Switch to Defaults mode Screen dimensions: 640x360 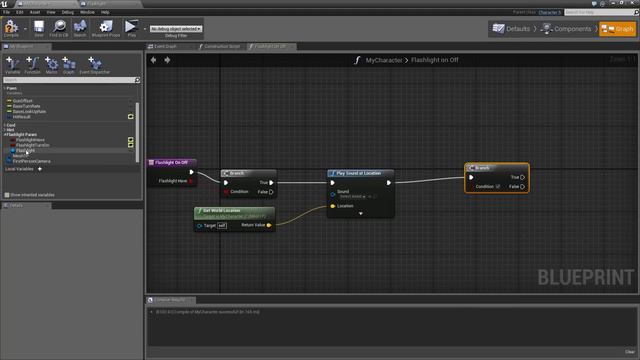pos(511,29)
